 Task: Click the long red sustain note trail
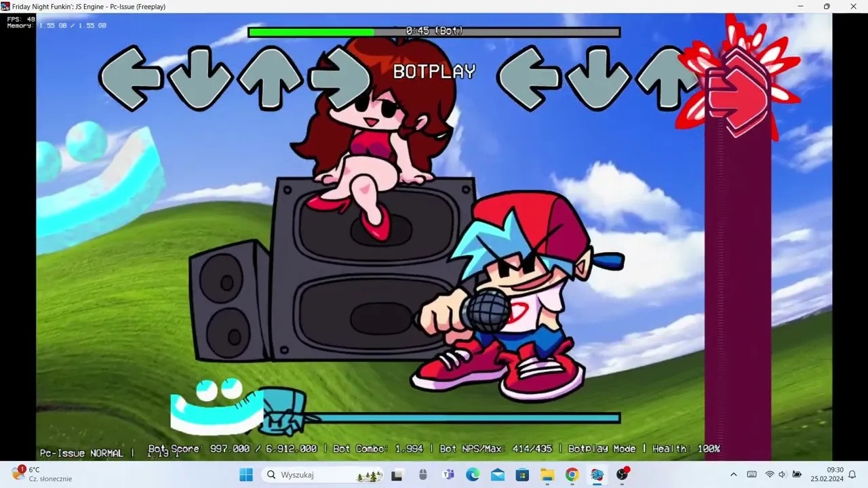tap(738, 291)
